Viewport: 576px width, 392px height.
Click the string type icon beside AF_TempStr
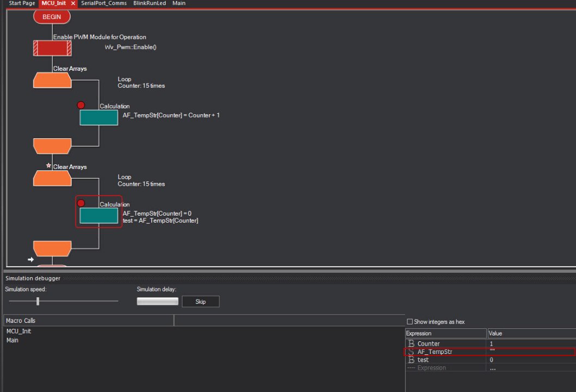[411, 352]
